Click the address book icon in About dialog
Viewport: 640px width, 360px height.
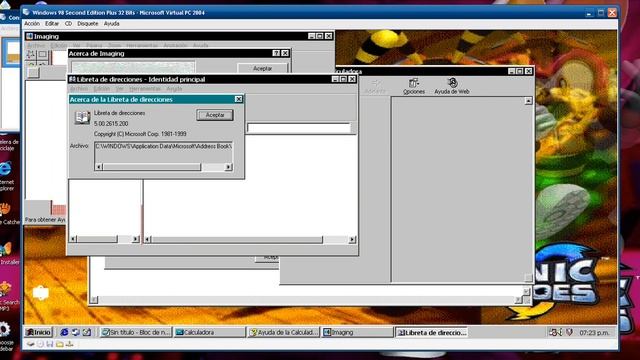(82, 118)
